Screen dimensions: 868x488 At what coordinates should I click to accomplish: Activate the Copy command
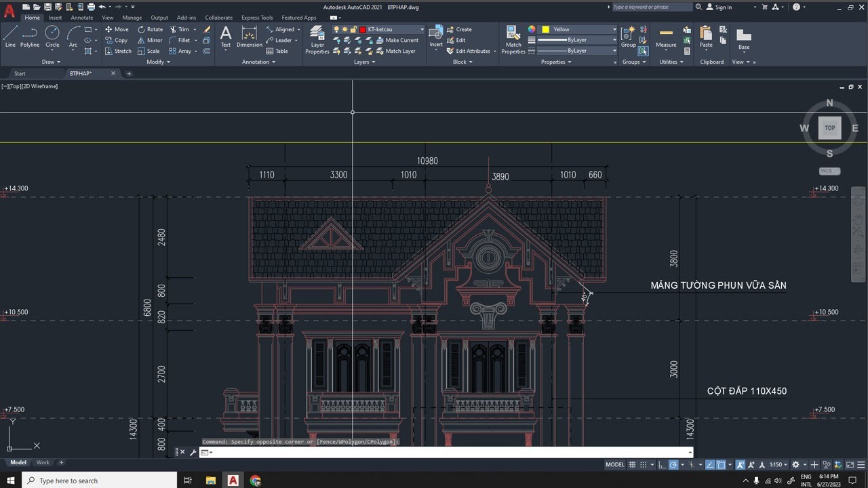[116, 40]
